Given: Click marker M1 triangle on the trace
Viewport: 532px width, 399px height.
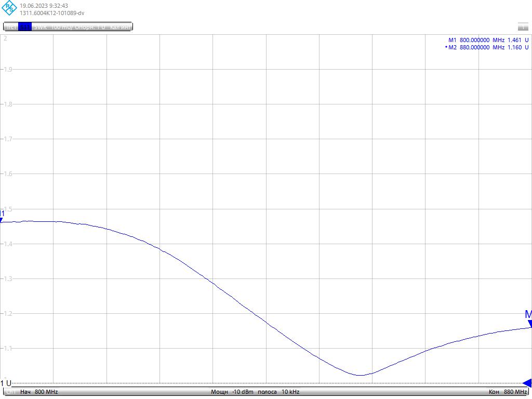Looking at the screenshot, I should 2,220.
